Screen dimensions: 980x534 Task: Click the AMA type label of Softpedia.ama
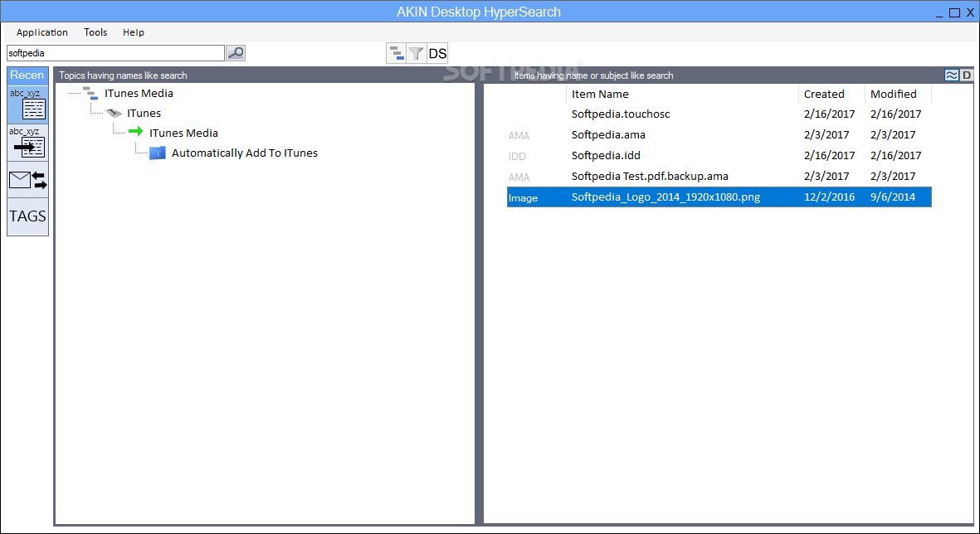point(519,135)
